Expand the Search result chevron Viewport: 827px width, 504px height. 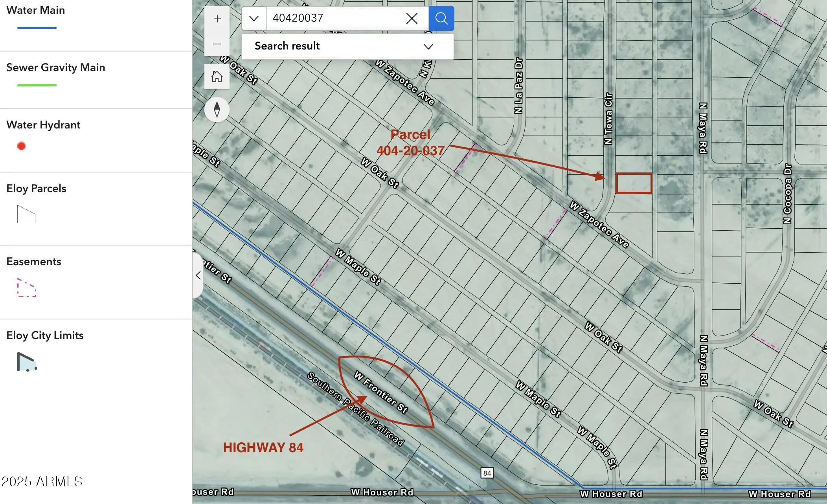[x=428, y=46]
